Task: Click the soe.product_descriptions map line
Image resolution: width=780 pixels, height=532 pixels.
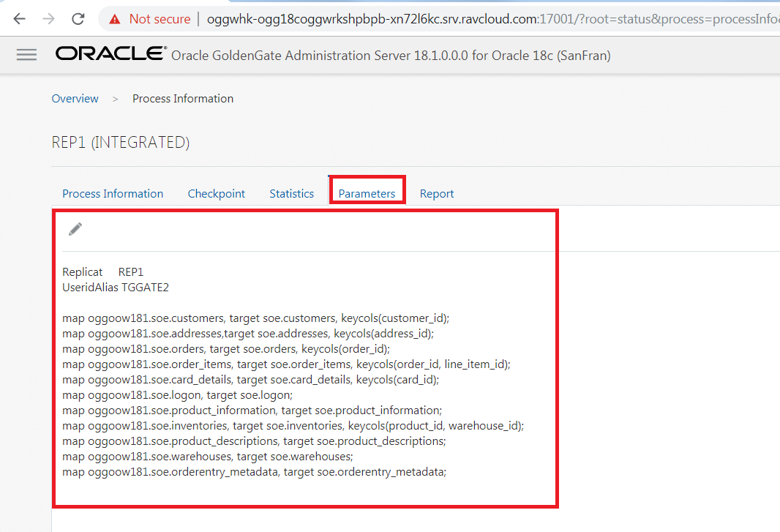Action: [254, 441]
